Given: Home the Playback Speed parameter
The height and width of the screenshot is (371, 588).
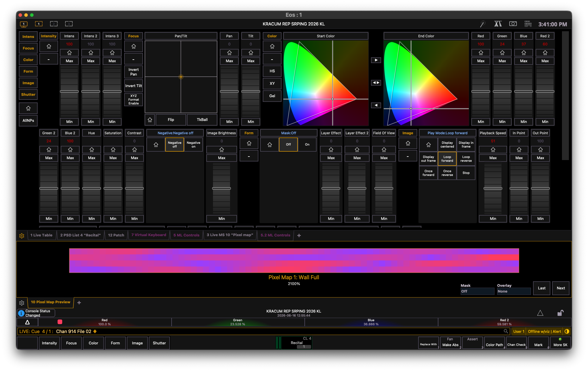Looking at the screenshot, I should point(493,150).
